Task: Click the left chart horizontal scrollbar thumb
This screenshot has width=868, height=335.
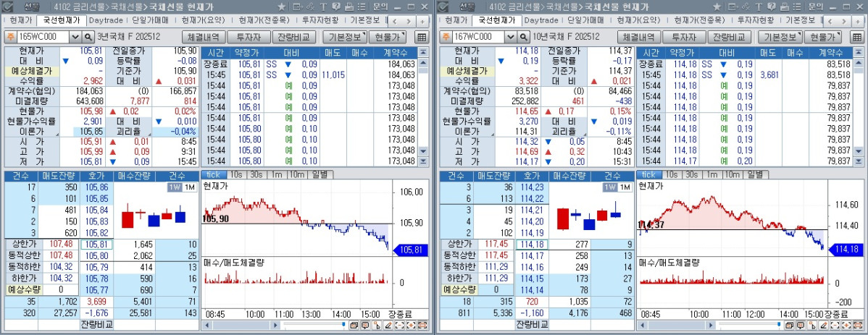Action: (x=241, y=326)
